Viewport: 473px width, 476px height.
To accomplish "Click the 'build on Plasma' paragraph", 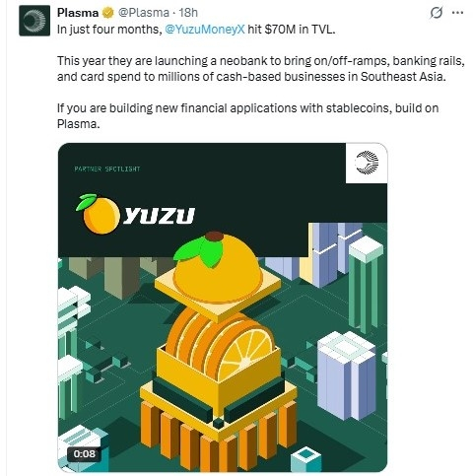I will pyautogui.click(x=247, y=116).
